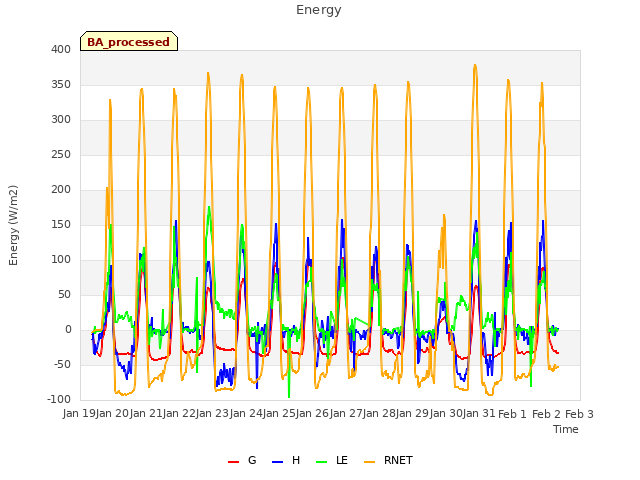This screenshot has width=640, height=480.
Task: Click the 50 y-axis tick label
Action: pos(64,295)
